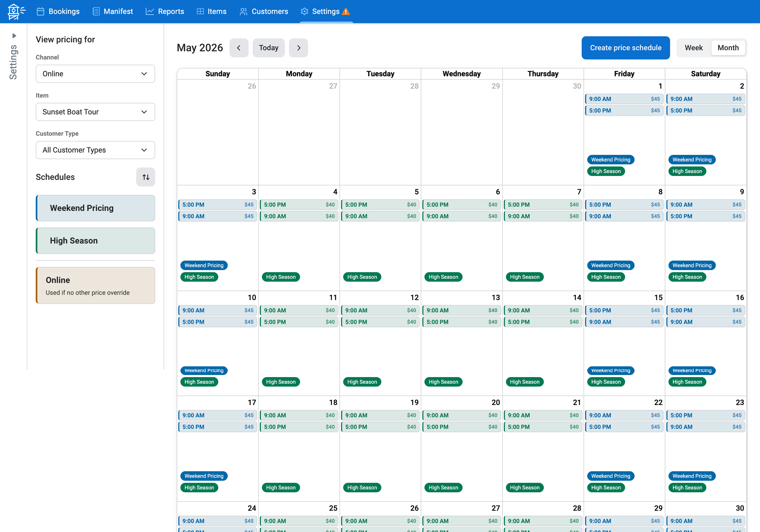760x532 pixels.
Task: Switch calendar to Month view
Action: tap(728, 48)
